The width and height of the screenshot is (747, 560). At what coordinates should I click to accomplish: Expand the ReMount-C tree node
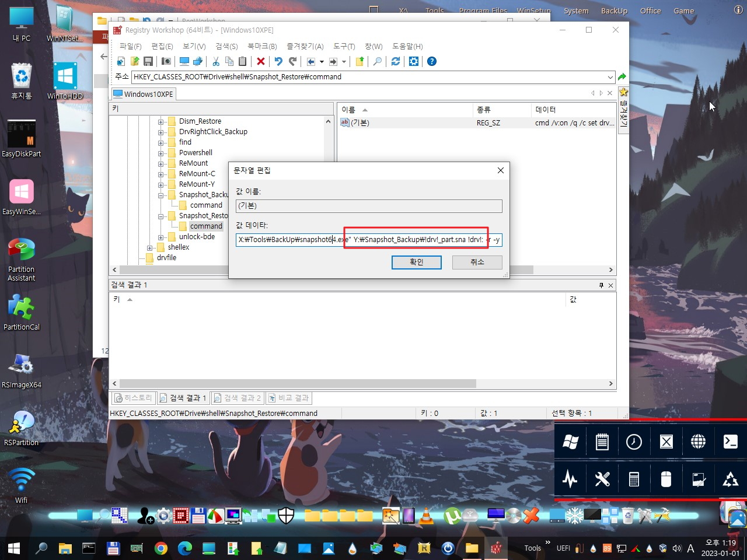pyautogui.click(x=160, y=174)
